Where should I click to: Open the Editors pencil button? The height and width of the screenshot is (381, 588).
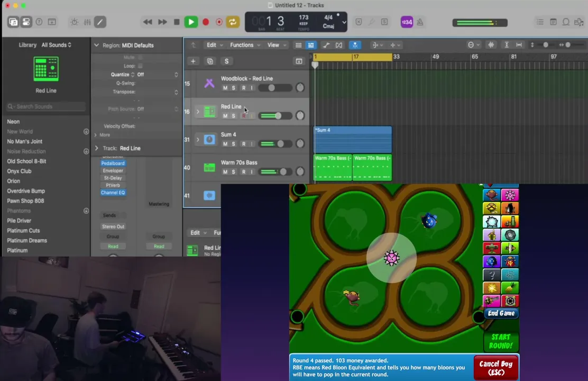tap(100, 22)
